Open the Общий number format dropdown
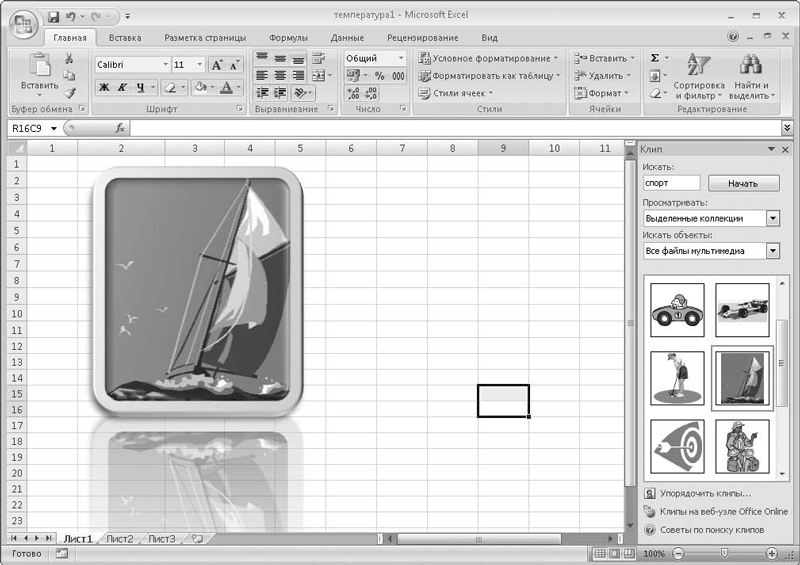This screenshot has width=800, height=565. [401, 58]
